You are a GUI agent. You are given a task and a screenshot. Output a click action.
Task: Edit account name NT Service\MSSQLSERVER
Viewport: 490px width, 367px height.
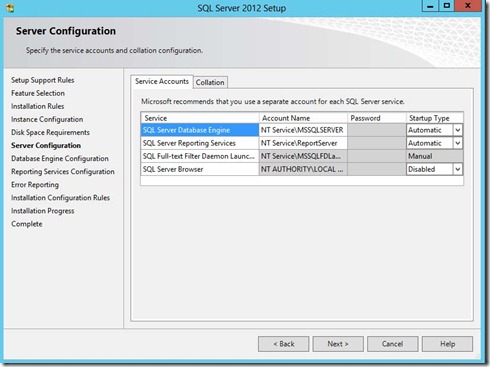pos(303,130)
